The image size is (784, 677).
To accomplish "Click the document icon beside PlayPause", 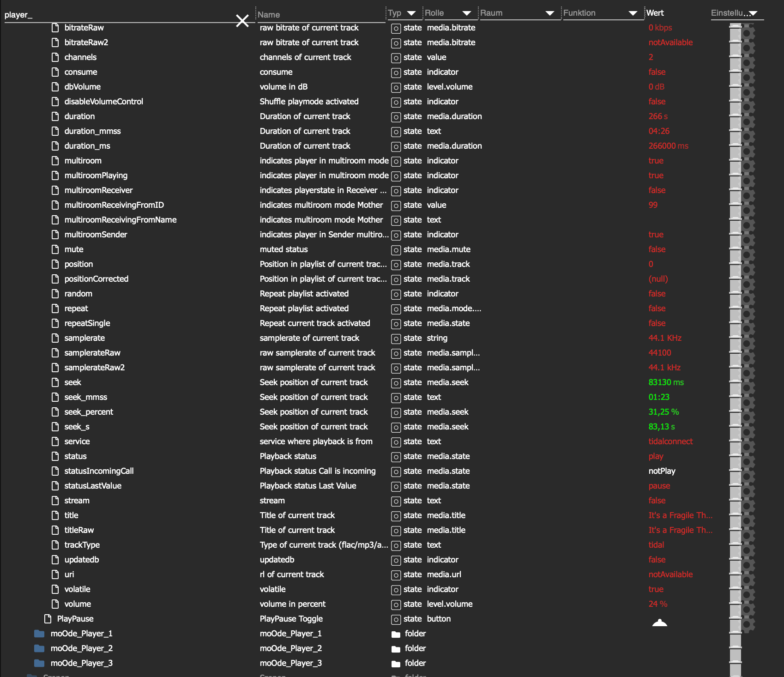I will pos(48,619).
